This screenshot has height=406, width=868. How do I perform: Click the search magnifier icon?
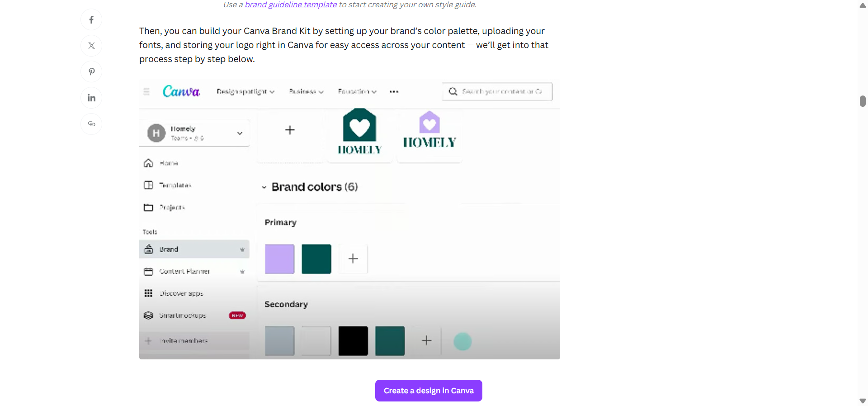pyautogui.click(x=453, y=91)
